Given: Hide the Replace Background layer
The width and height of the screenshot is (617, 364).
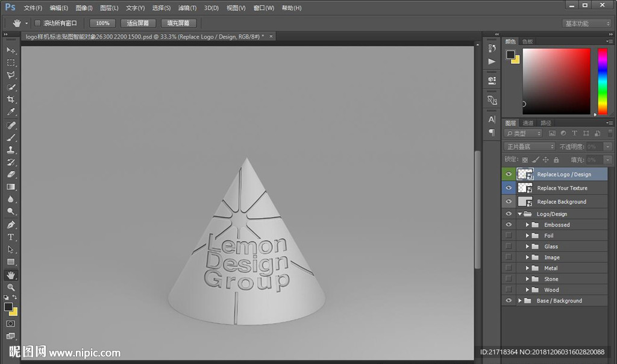Looking at the screenshot, I should click(x=509, y=202).
